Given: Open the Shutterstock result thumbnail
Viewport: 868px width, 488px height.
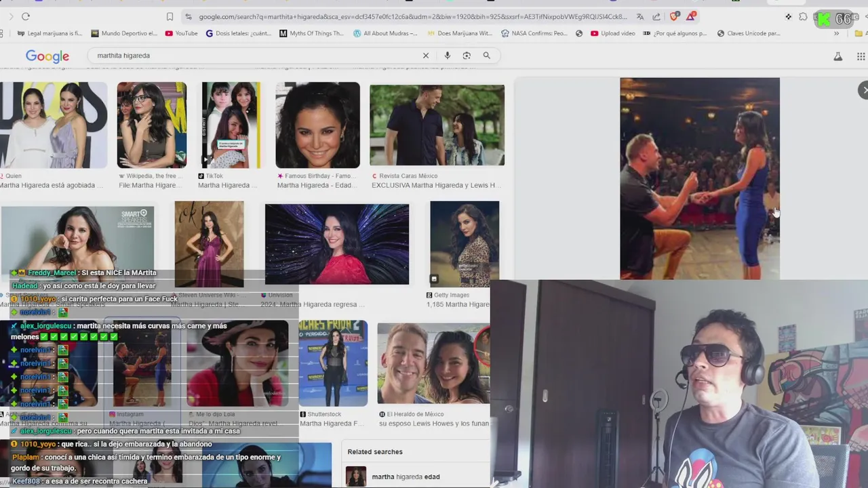Looking at the screenshot, I should pos(333,364).
